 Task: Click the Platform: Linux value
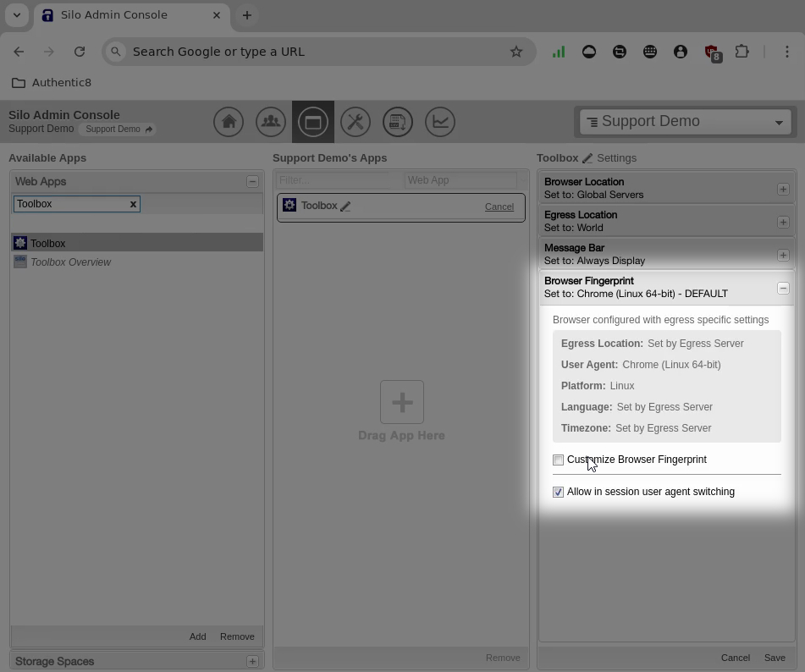[x=622, y=386]
